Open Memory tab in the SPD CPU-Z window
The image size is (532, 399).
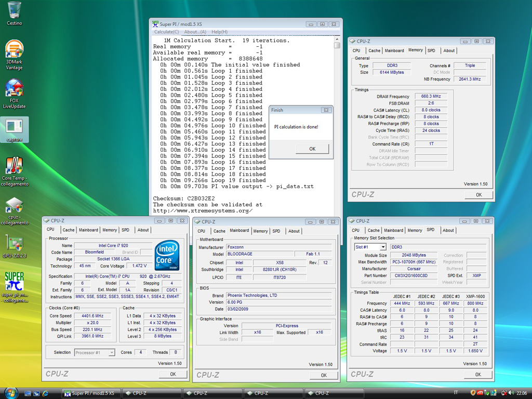pos(415,230)
